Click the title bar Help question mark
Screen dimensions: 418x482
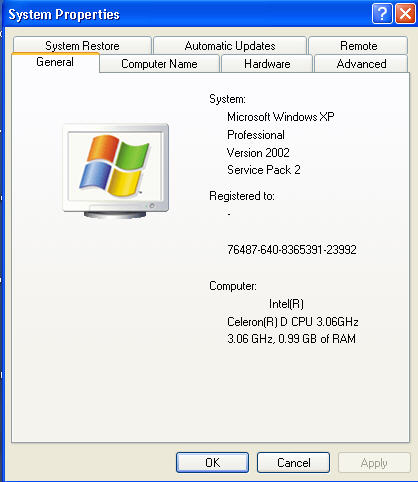tap(382, 14)
